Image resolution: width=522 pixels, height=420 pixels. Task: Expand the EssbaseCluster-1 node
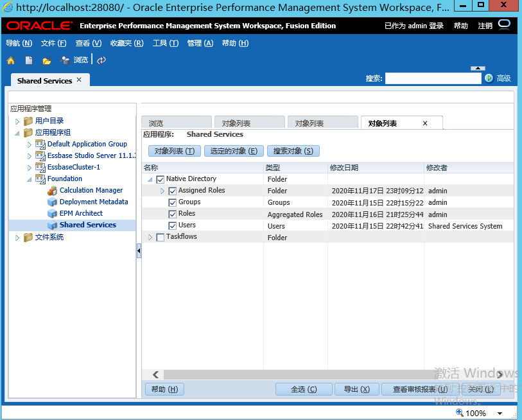[x=30, y=168]
